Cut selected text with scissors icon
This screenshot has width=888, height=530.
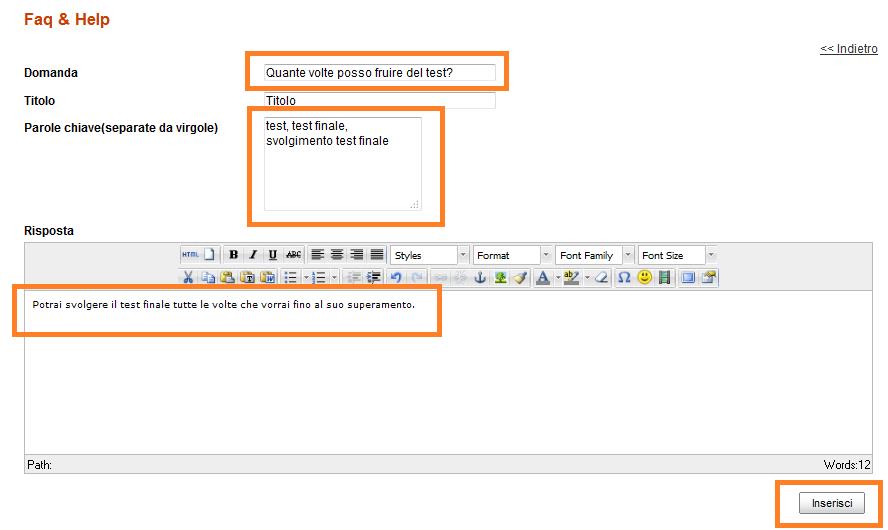tap(188, 278)
